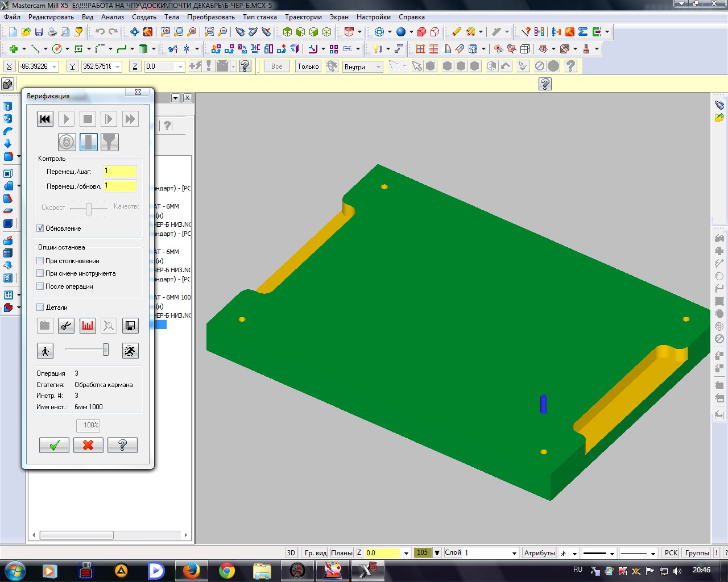Click the fast-forward verification button

tap(130, 119)
